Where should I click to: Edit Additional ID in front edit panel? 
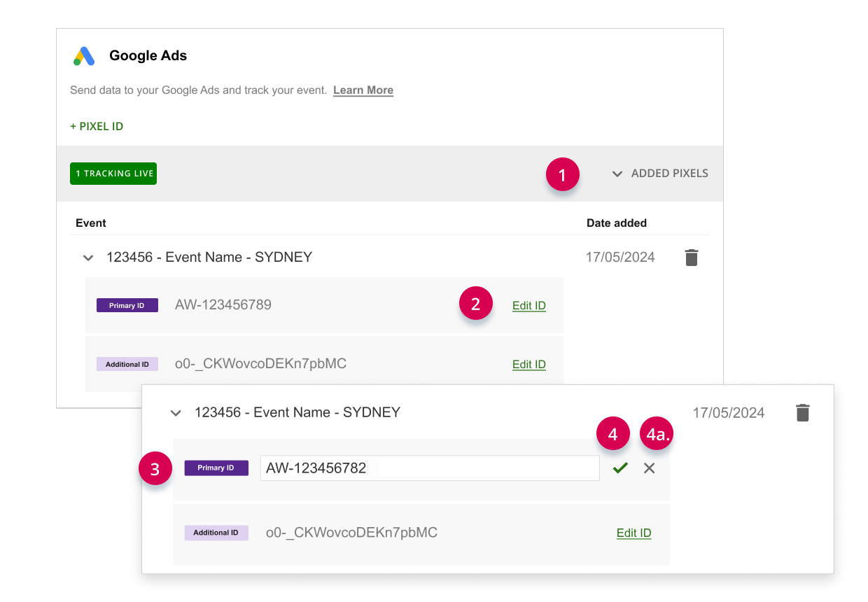point(634,533)
